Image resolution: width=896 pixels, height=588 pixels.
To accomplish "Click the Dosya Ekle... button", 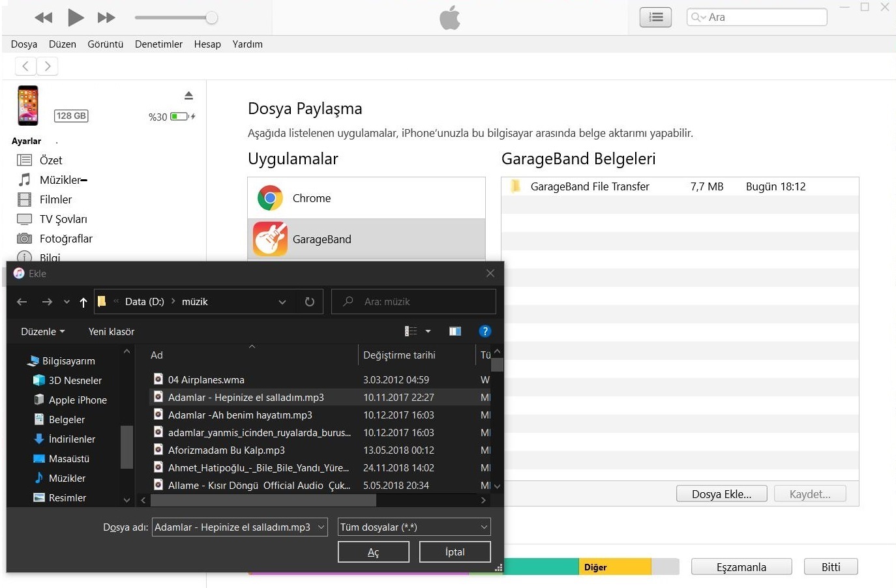I will (721, 494).
